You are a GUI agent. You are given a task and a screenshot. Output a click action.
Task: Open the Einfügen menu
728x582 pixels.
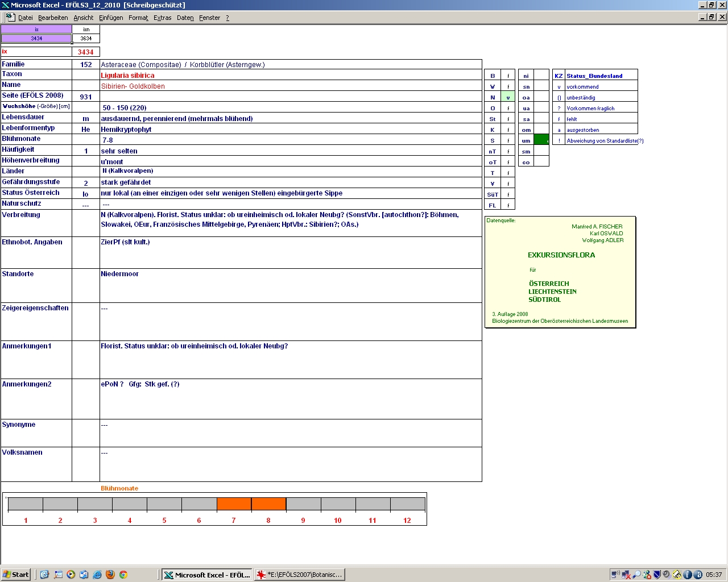click(x=111, y=18)
